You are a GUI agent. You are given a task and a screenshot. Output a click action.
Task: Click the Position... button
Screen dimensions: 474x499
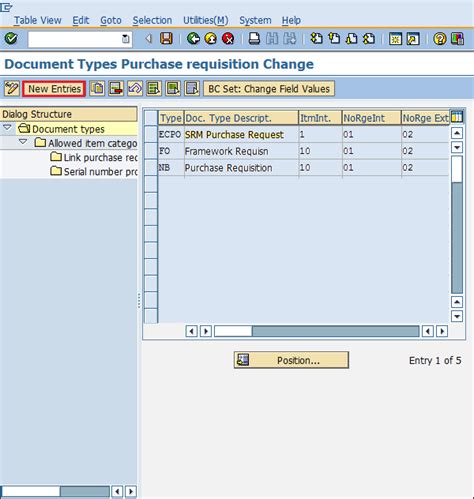click(x=291, y=360)
